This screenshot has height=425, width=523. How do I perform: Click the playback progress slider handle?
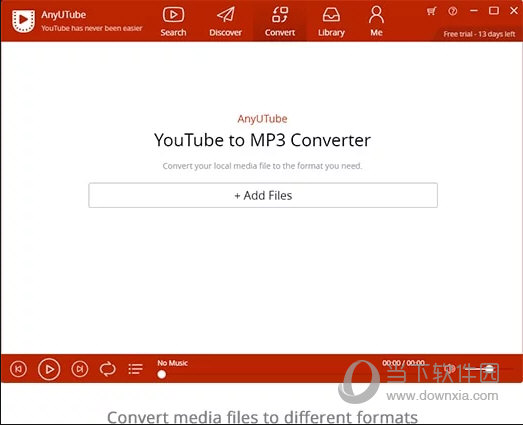pyautogui.click(x=162, y=374)
